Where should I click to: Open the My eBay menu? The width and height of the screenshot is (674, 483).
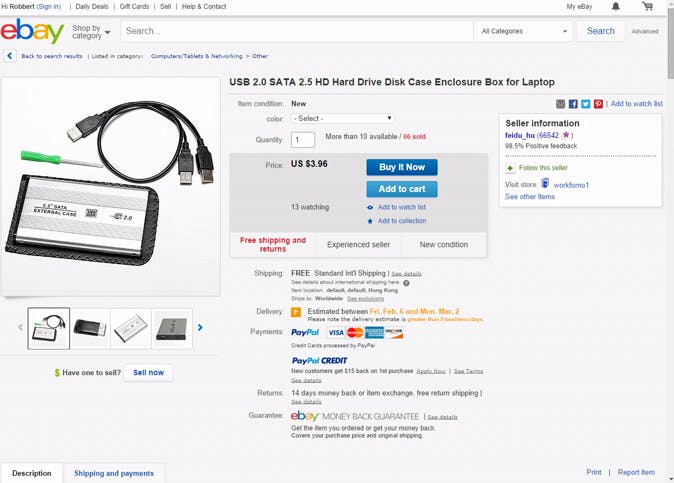pyautogui.click(x=578, y=7)
